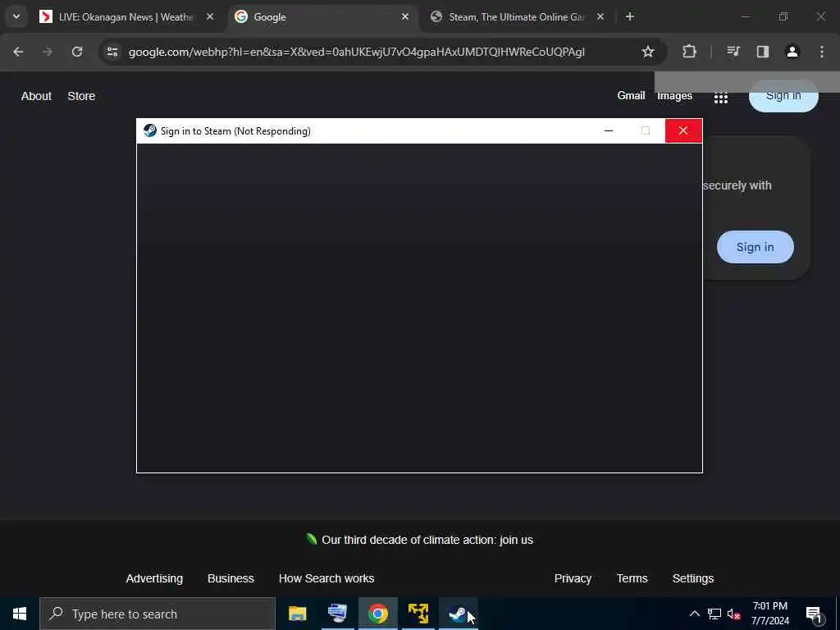Viewport: 840px width, 630px height.
Task: Open the yellow icon app in taskbar
Action: click(x=418, y=614)
